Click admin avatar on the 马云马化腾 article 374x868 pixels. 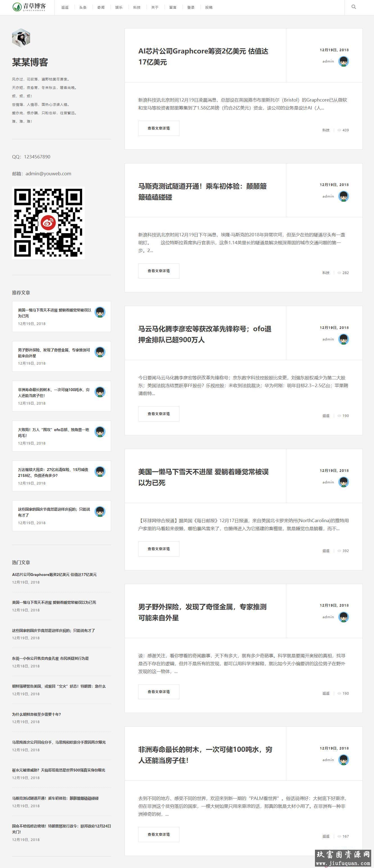[x=343, y=339]
